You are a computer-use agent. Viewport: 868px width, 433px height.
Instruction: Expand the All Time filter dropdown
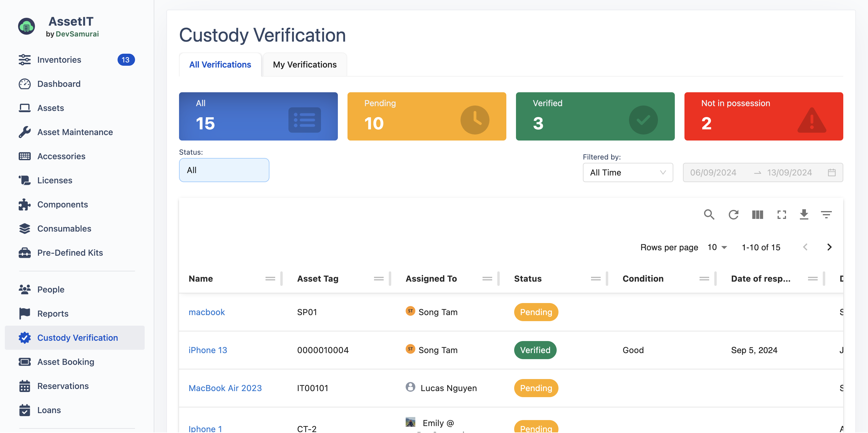[x=627, y=173]
